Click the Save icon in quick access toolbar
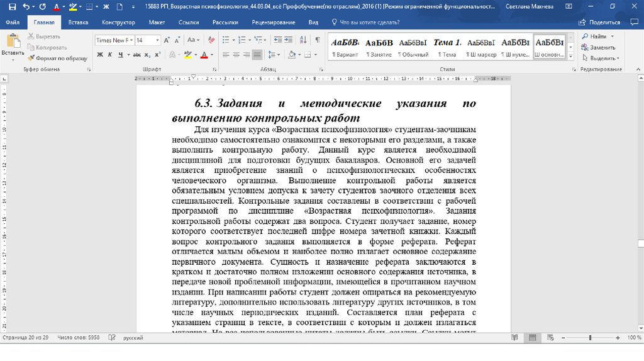The height and width of the screenshot is (361, 644). (x=11, y=6)
